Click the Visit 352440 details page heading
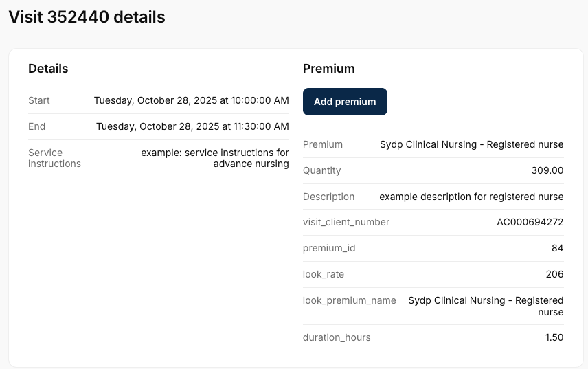 coord(87,17)
